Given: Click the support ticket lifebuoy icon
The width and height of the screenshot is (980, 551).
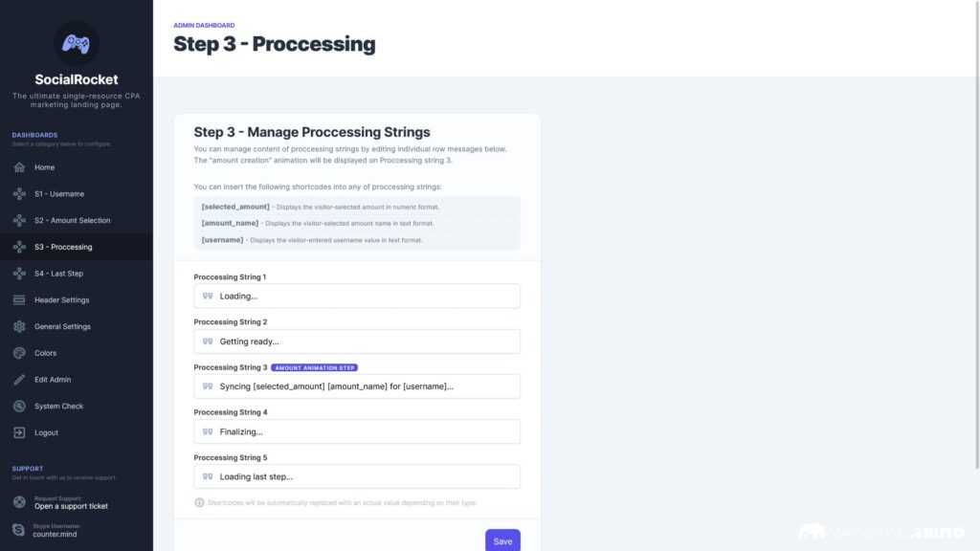Looking at the screenshot, I should tap(19, 502).
